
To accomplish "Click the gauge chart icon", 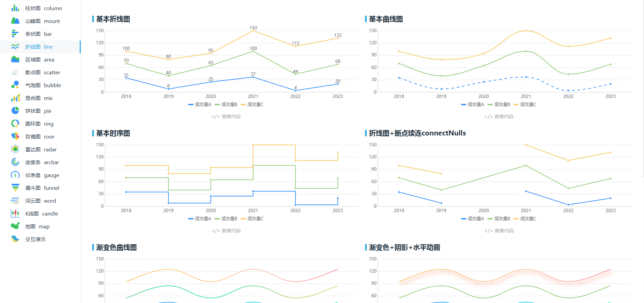I will pyautogui.click(x=15, y=175).
